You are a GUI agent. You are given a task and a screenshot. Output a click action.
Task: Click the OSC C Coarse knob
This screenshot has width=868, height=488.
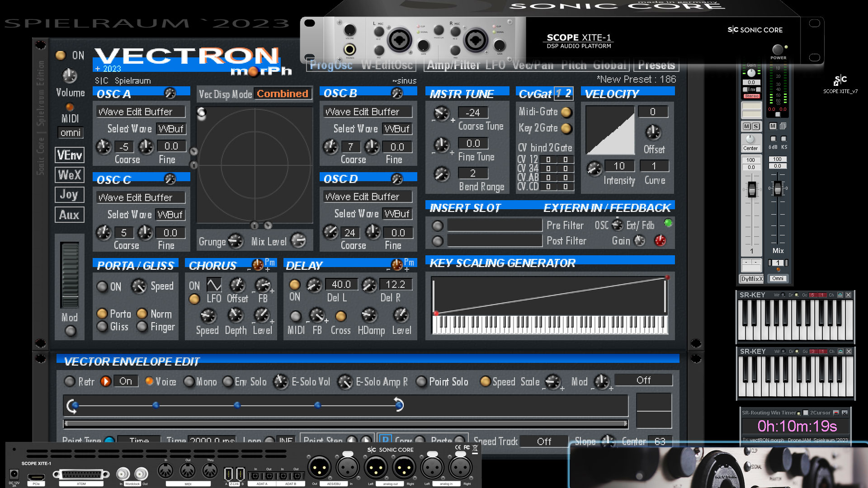click(x=104, y=232)
